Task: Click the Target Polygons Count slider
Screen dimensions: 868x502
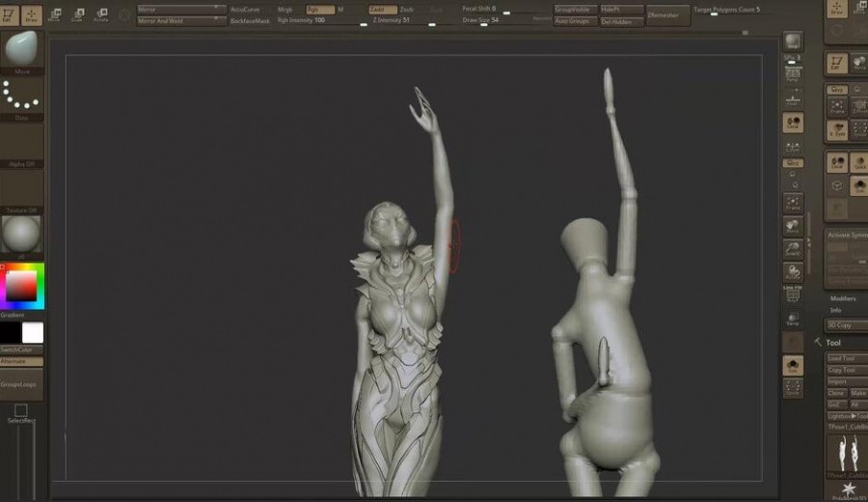Action: coord(736,11)
